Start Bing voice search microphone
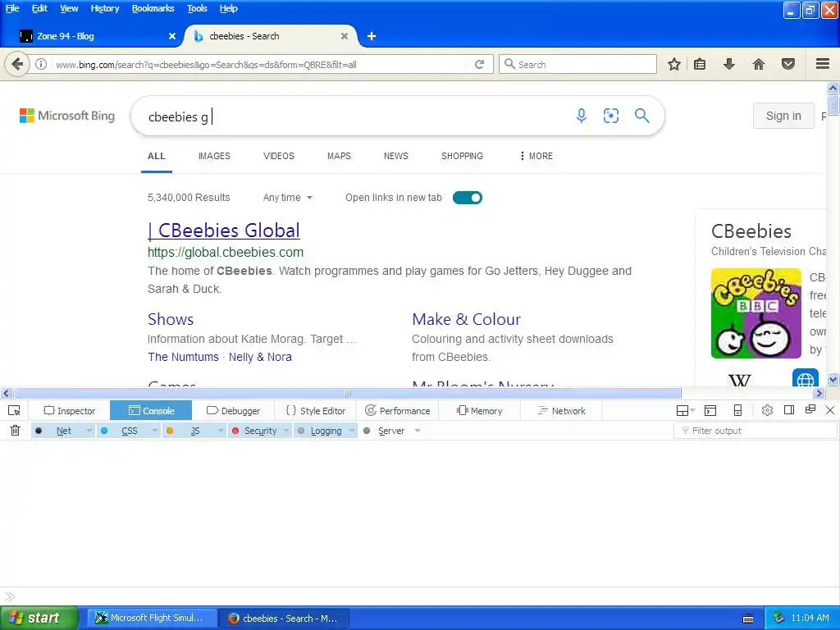 (x=582, y=116)
